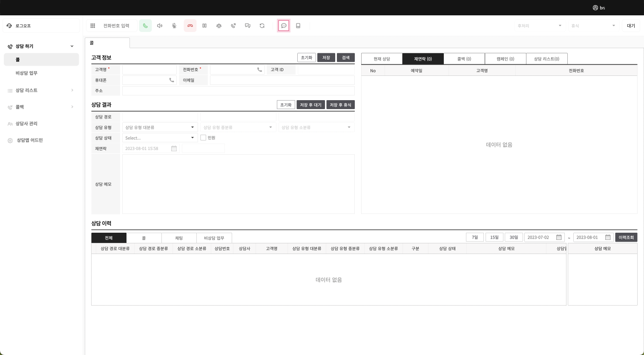This screenshot has height=355, width=644.
Task: Click the refresh arrows icon in toolbar
Action: tap(262, 26)
